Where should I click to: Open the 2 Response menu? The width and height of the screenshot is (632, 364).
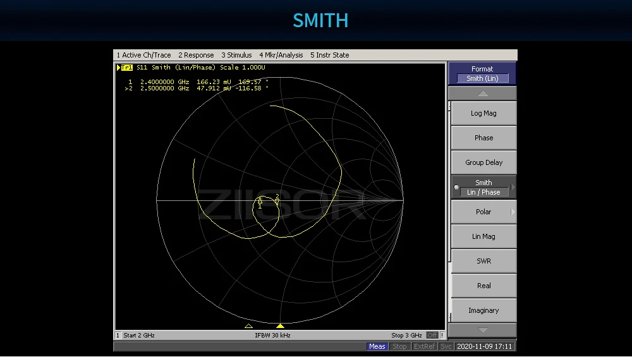(x=196, y=55)
